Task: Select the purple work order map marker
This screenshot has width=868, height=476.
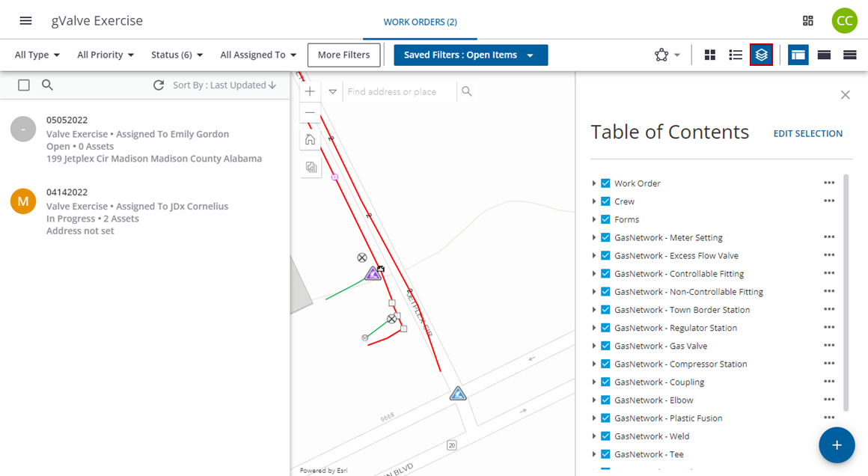Action: coord(373,273)
